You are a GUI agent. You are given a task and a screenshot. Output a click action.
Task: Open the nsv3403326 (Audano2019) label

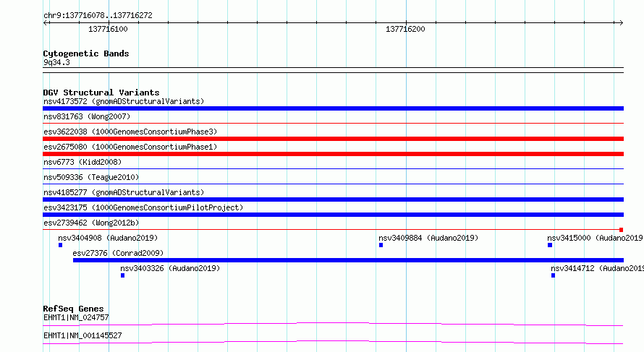(x=170, y=268)
